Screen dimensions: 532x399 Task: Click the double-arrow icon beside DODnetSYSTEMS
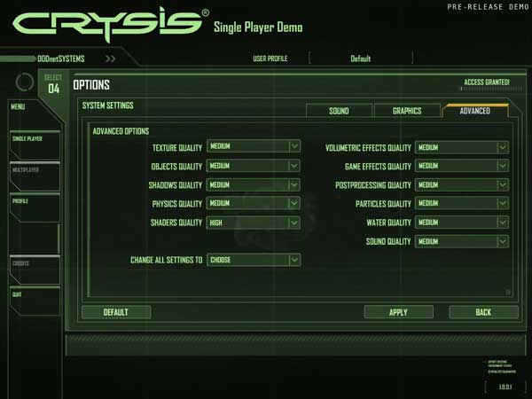pyautogui.click(x=111, y=59)
